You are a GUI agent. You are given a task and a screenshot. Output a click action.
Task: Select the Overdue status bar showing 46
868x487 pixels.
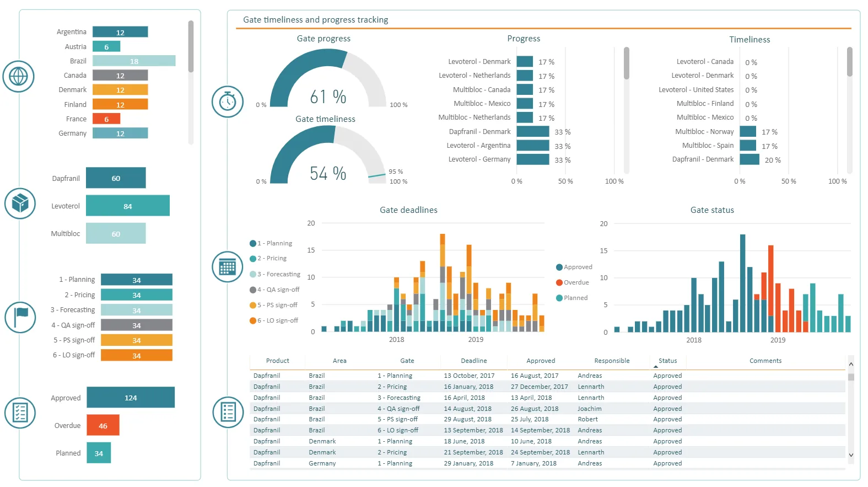[x=103, y=425]
